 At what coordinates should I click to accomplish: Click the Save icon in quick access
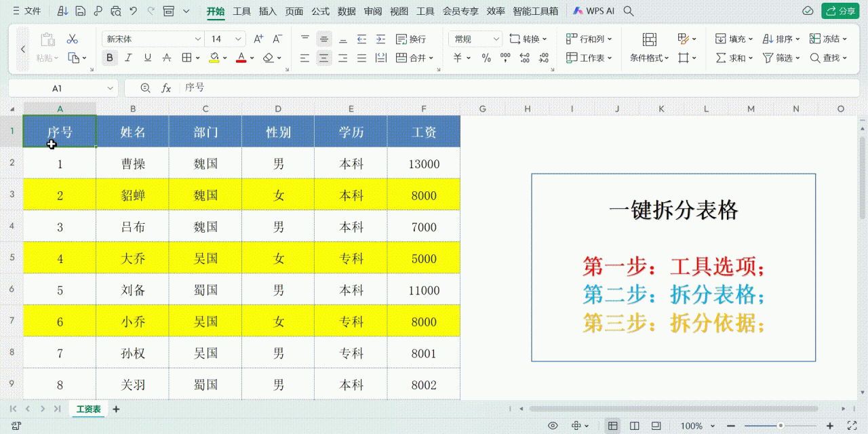pyautogui.click(x=81, y=11)
